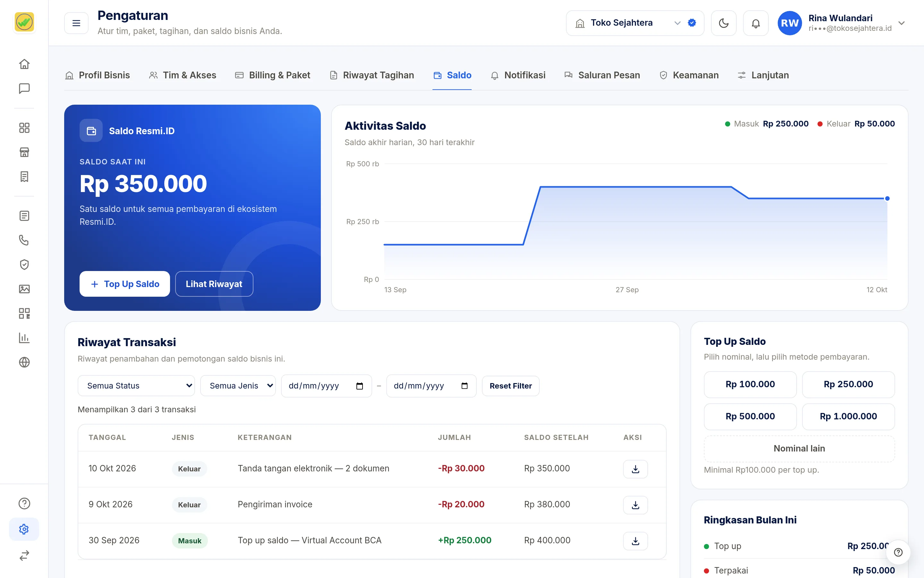Switch to the Riwayat Tagihan tab

pyautogui.click(x=372, y=75)
